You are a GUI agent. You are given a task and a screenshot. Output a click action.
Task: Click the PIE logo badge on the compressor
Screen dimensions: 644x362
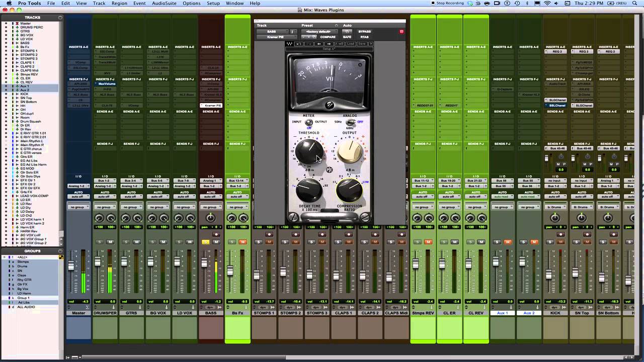[x=330, y=170]
